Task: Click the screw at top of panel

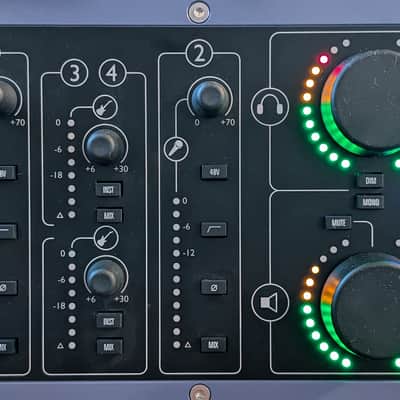Action: tap(199, 12)
